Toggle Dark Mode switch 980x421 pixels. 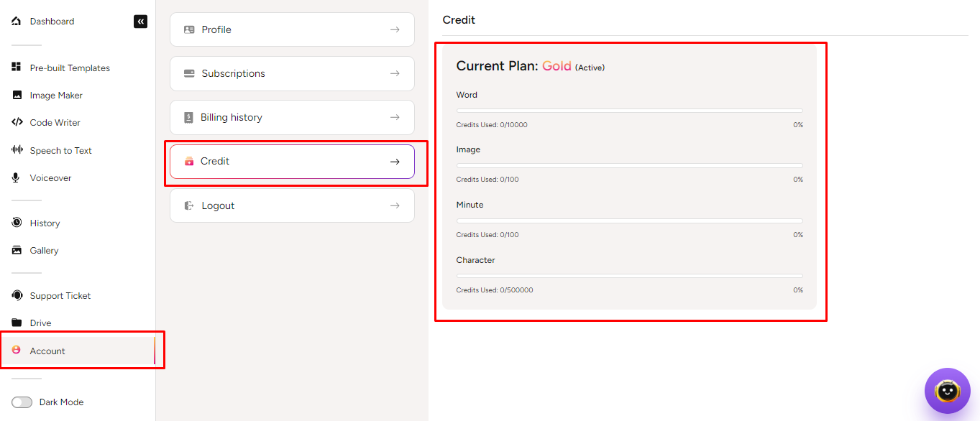(22, 402)
